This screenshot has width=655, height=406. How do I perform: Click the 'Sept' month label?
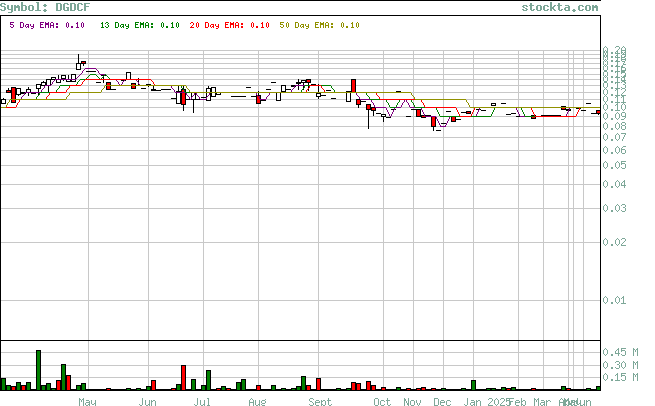pyautogui.click(x=320, y=402)
